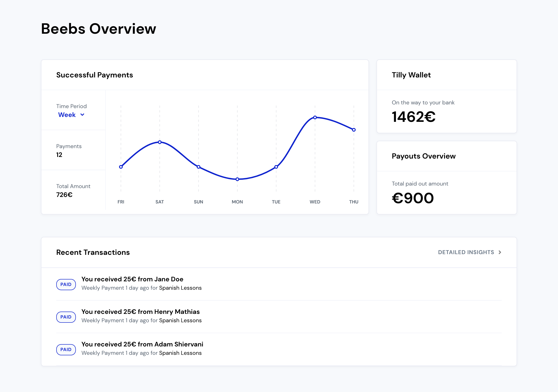Select the SUN data point on chart
The width and height of the screenshot is (558, 392).
click(199, 167)
